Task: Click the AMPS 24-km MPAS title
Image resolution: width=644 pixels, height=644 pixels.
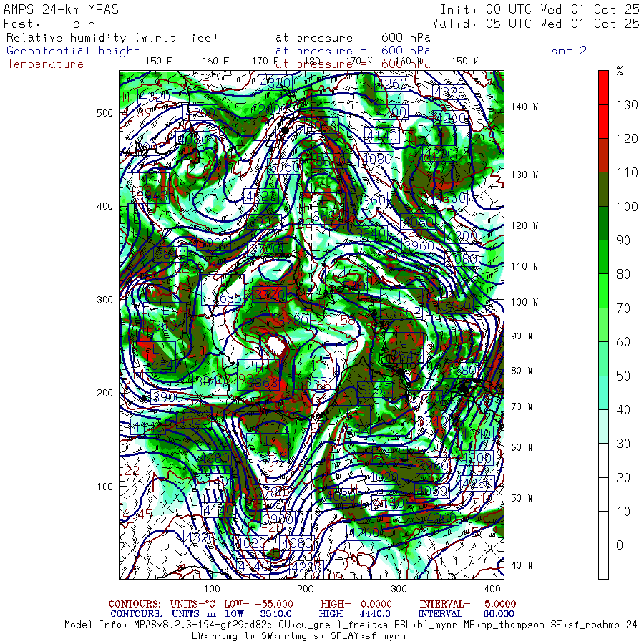Action: pyautogui.click(x=62, y=9)
